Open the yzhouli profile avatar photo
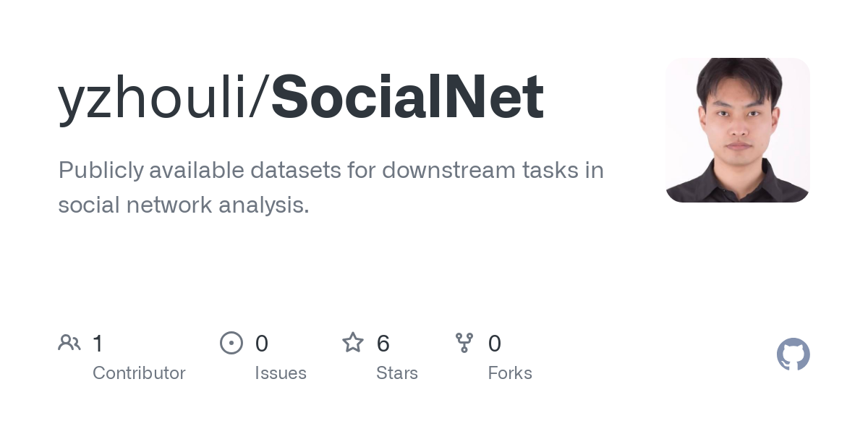 [737, 130]
